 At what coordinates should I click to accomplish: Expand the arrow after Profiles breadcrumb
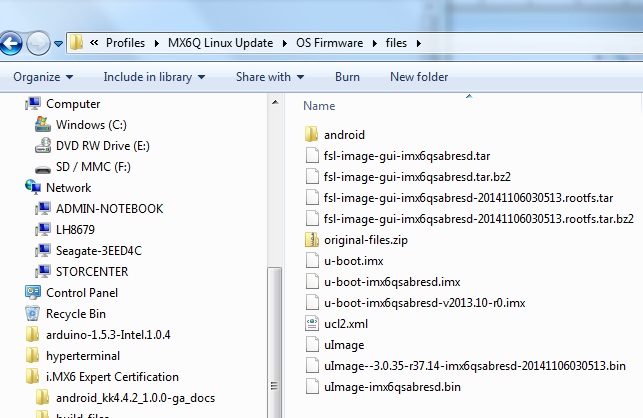point(157,43)
